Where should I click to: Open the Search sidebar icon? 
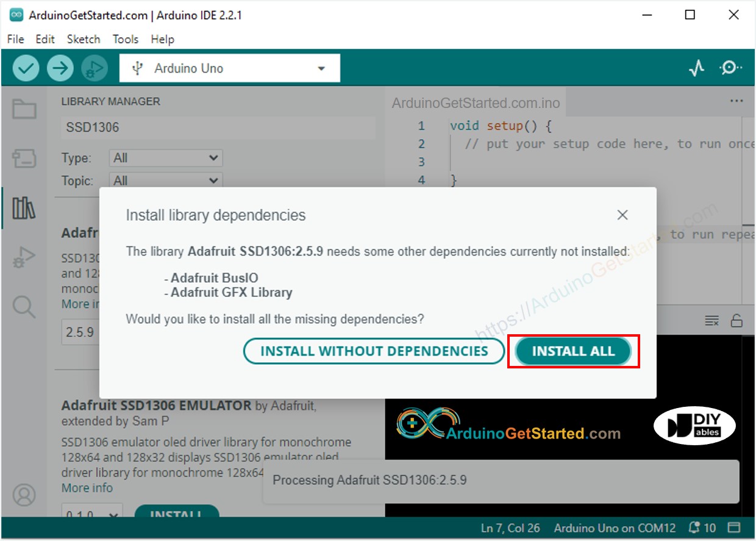pyautogui.click(x=24, y=307)
